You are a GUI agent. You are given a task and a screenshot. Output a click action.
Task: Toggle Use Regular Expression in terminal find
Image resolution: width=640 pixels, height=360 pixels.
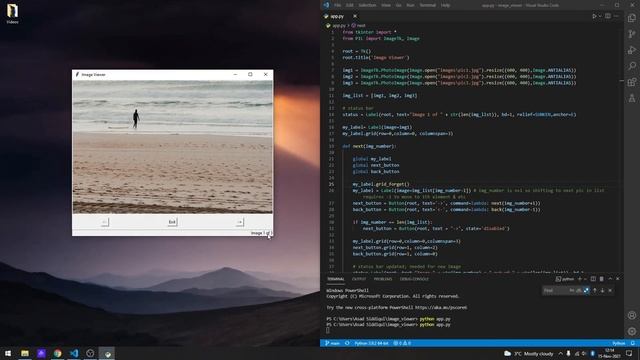point(586,290)
